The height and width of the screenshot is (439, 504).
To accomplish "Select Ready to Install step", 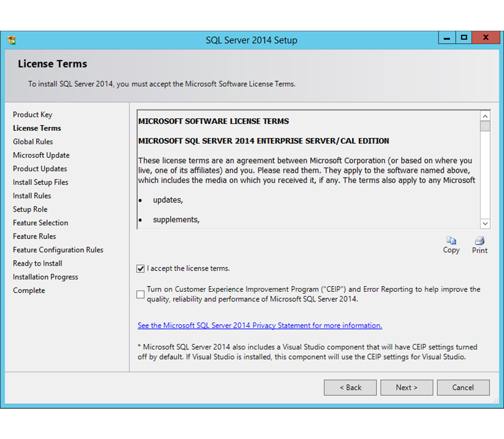I will tap(38, 263).
